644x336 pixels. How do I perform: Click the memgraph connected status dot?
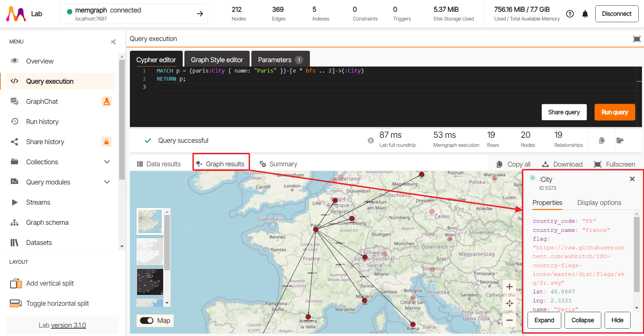coord(70,11)
